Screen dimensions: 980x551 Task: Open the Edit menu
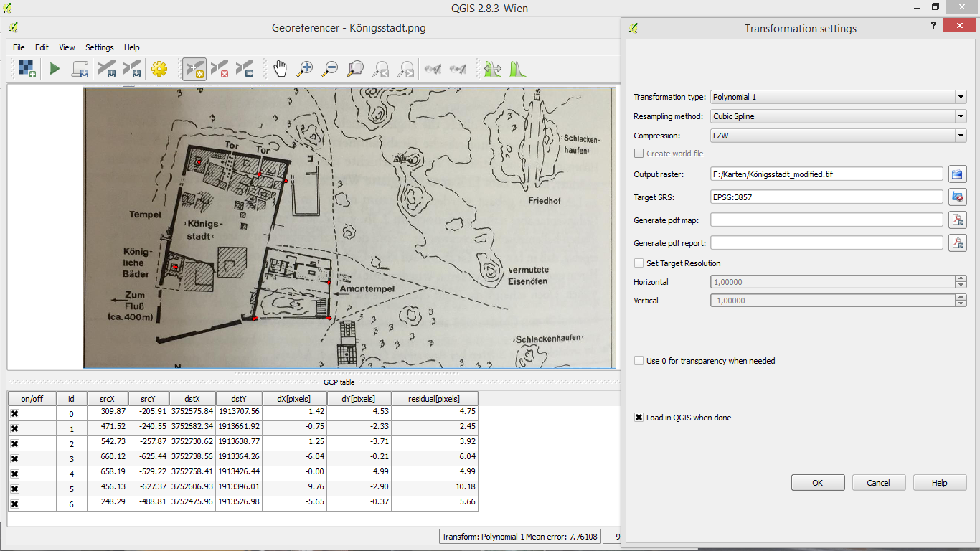point(42,47)
